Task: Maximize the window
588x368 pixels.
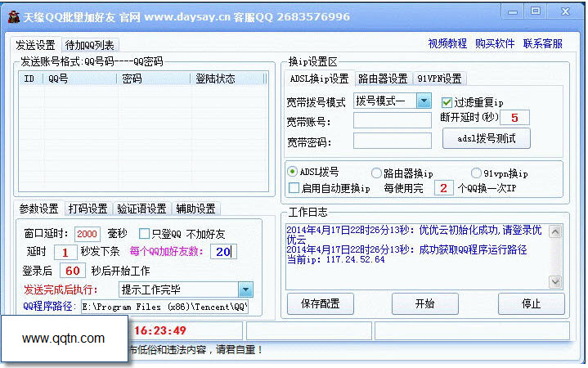Action: pyautogui.click(x=536, y=11)
